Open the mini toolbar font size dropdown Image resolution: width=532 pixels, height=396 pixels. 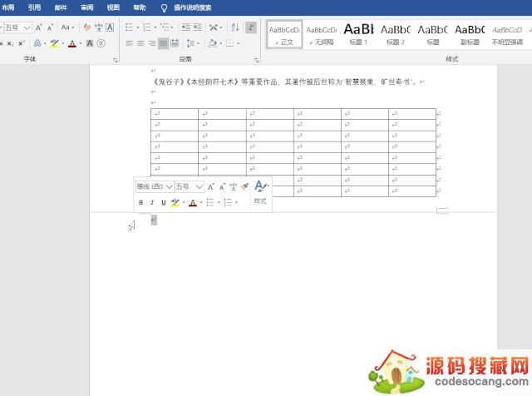pos(199,186)
